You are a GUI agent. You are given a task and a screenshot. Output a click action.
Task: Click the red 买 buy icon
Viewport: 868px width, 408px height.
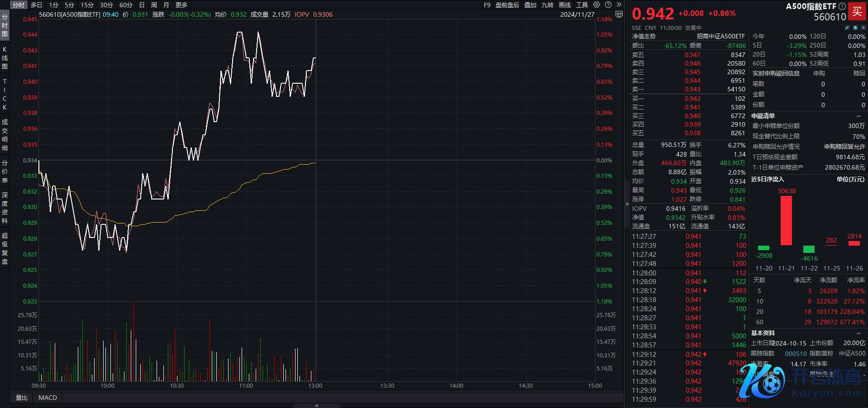click(x=857, y=11)
